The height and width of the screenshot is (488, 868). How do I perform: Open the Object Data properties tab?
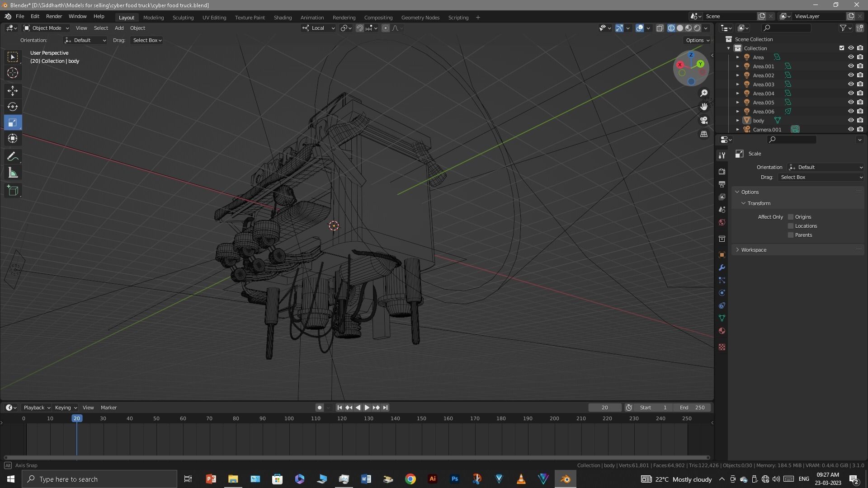pyautogui.click(x=722, y=318)
